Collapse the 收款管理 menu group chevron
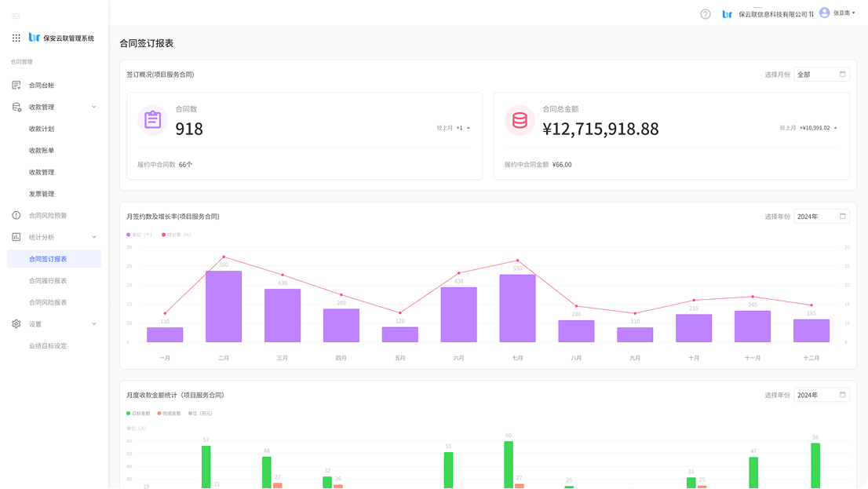This screenshot has width=868, height=489. pos(94,107)
